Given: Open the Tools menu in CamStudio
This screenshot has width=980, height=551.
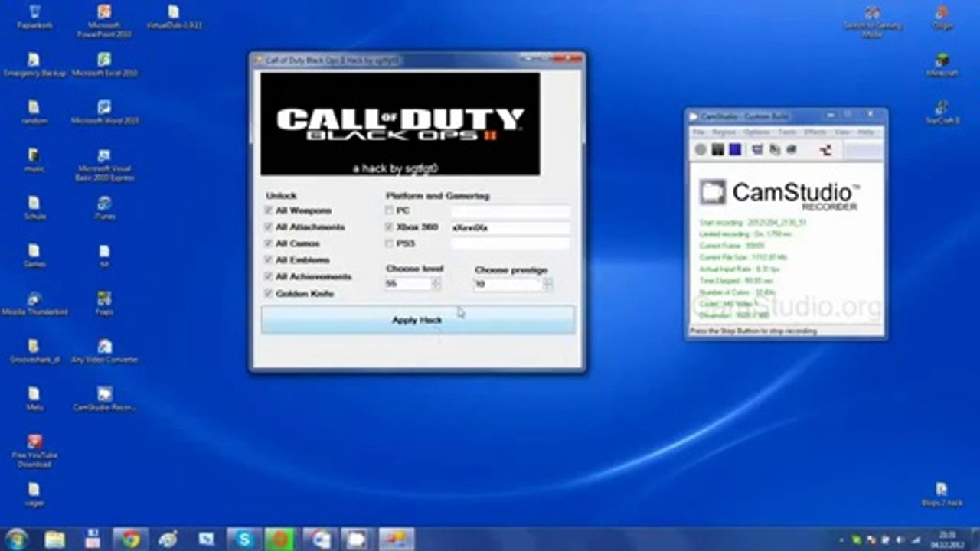Looking at the screenshot, I should pos(787,132).
